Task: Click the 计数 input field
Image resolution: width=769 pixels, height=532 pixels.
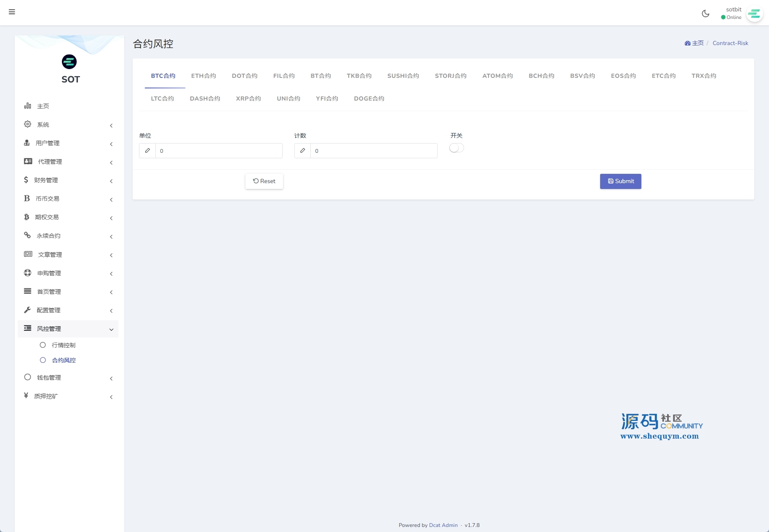Action: tap(374, 151)
